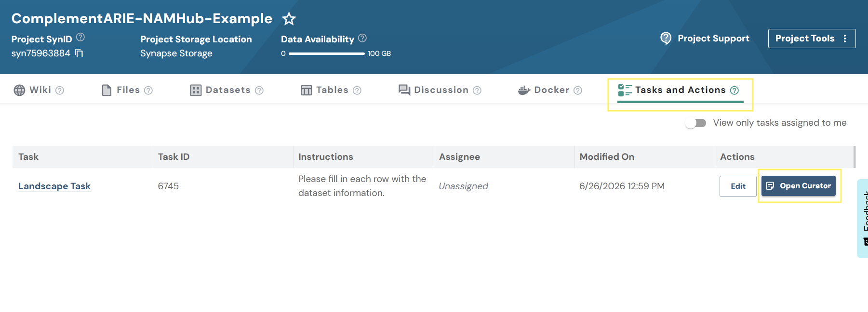Edit the Landscape Task
Screen dimensions: 868x312
(x=738, y=186)
